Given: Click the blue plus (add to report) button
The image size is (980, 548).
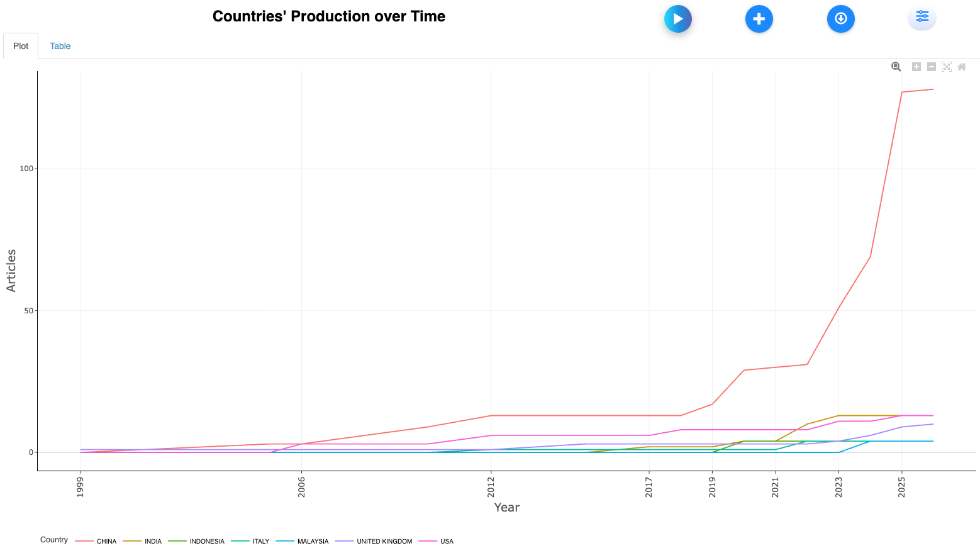Looking at the screenshot, I should click(x=759, y=19).
